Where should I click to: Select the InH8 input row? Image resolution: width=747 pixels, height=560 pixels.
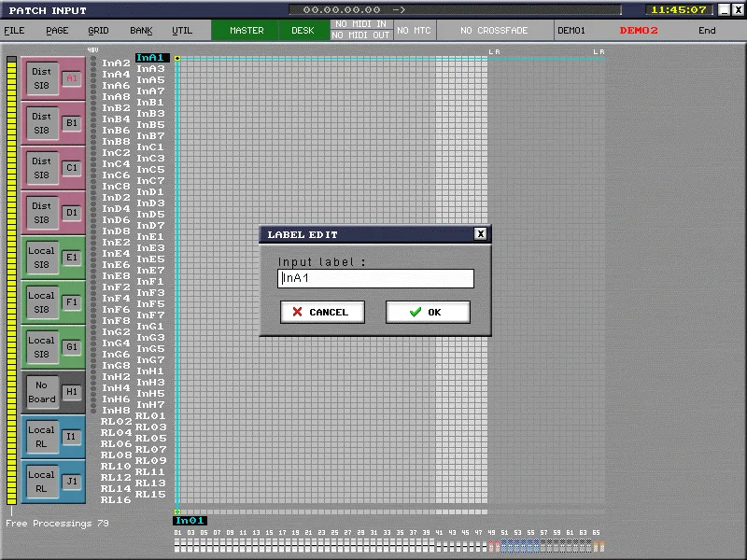coord(116,410)
